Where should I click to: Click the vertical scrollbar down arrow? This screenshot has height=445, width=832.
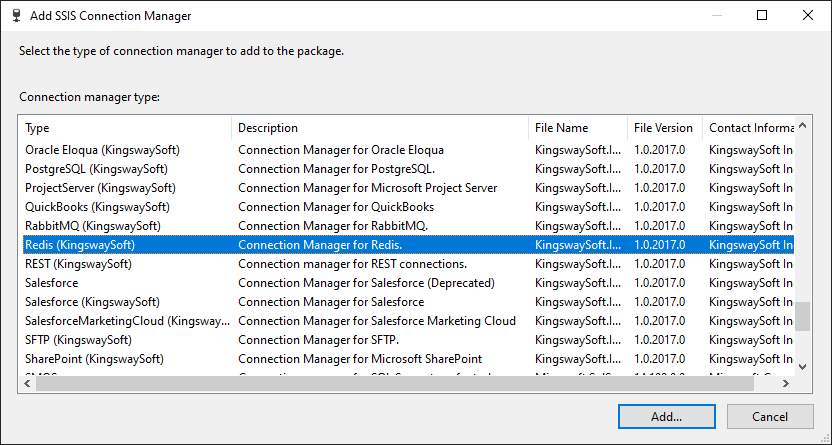(802, 367)
